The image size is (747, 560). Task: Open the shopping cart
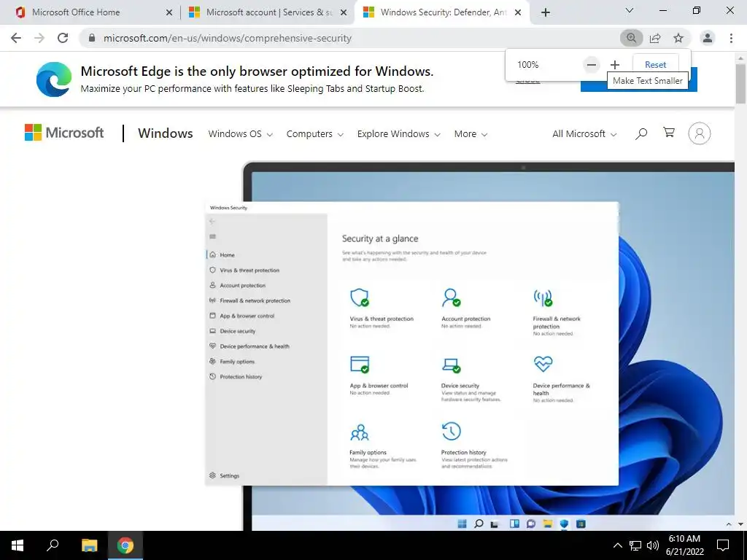click(x=669, y=133)
